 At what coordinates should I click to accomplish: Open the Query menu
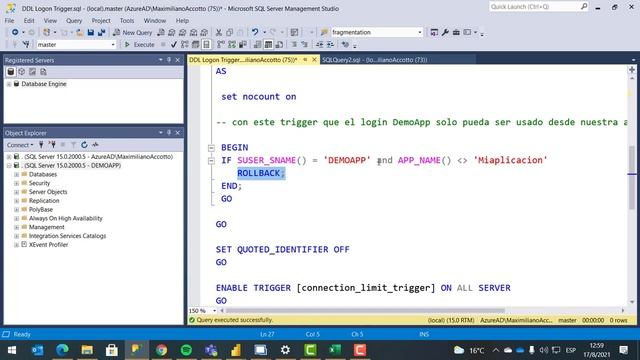click(74, 20)
